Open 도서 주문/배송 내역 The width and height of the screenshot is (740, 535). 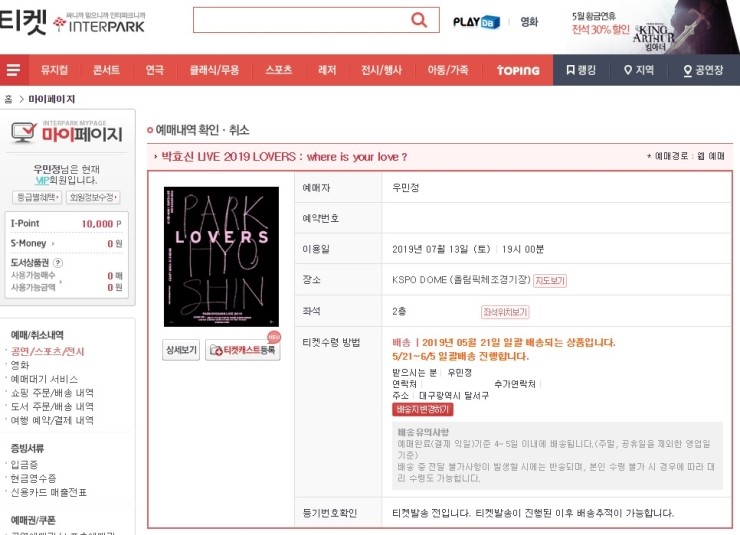pos(52,406)
